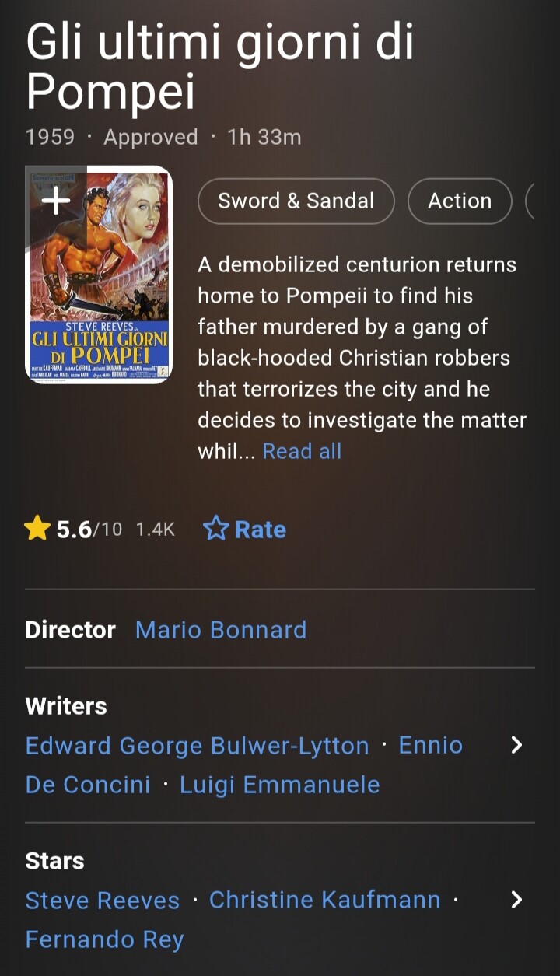The image size is (560, 976).
Task: Open director Mario Bonnard's page
Action: tap(221, 630)
